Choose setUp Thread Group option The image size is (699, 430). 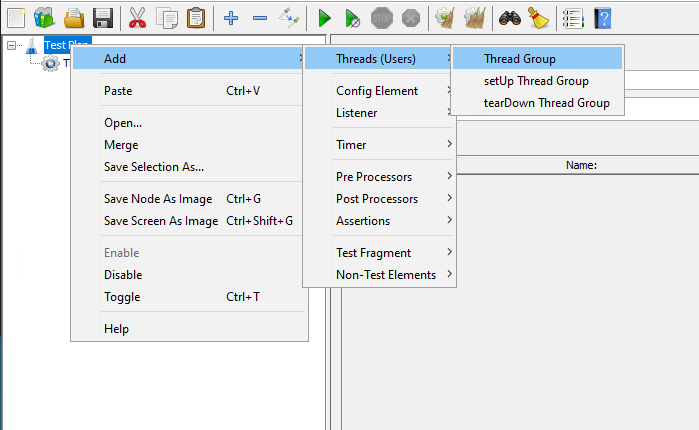tap(535, 81)
